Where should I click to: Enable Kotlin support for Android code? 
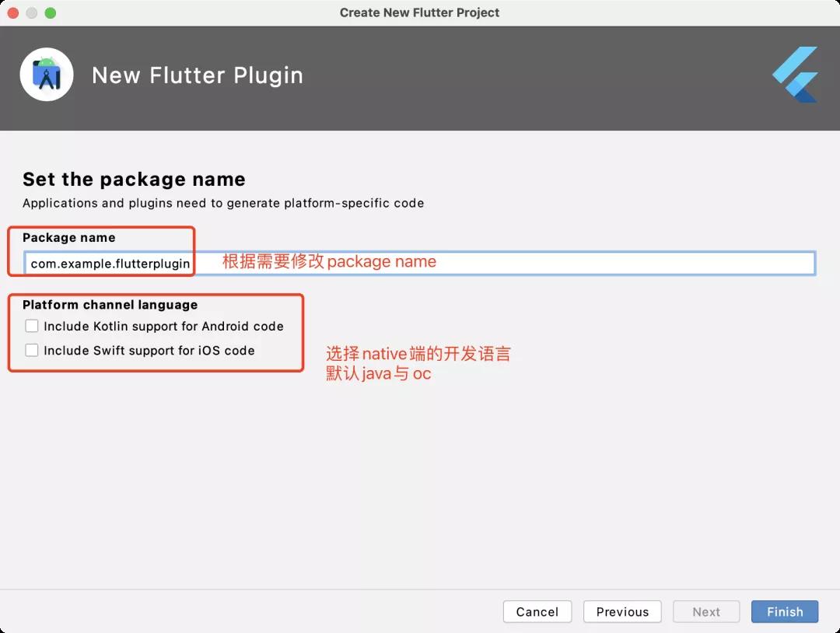point(32,326)
